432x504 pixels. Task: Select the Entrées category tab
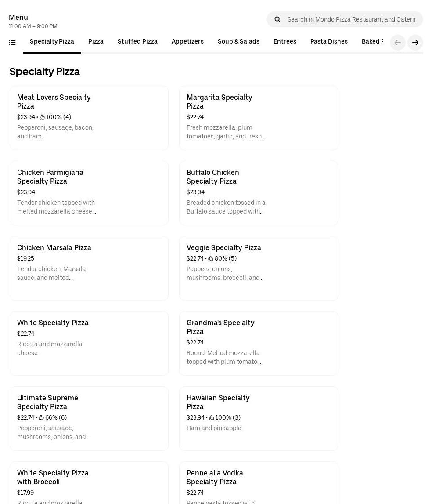[284, 42]
